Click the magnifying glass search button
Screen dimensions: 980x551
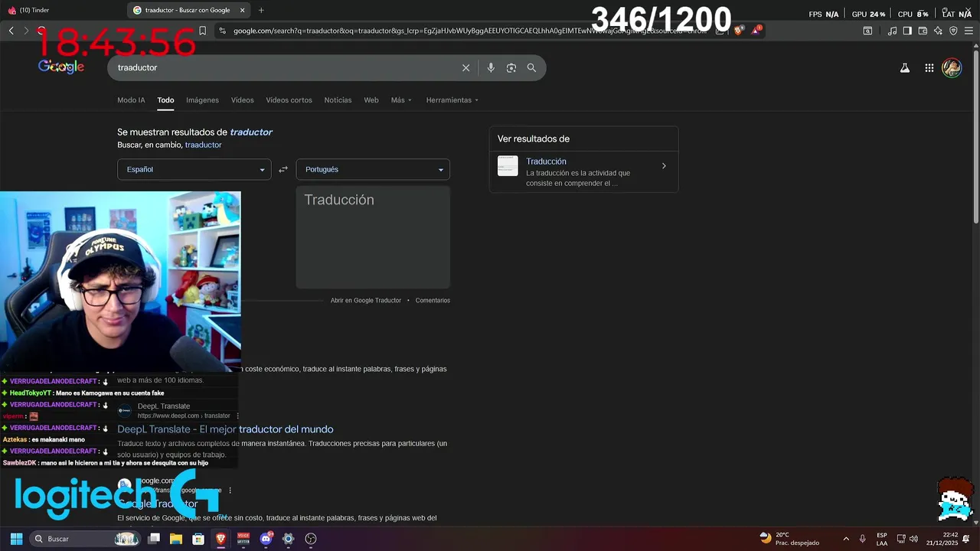pos(531,67)
